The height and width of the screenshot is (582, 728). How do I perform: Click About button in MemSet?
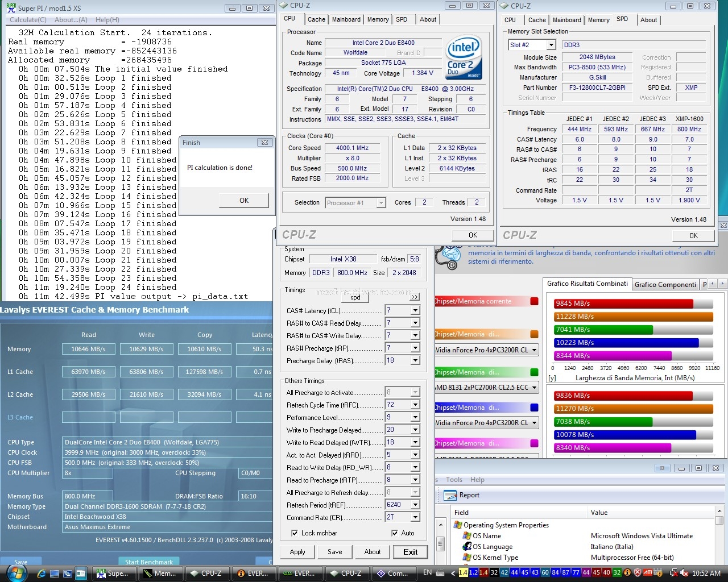tap(373, 552)
